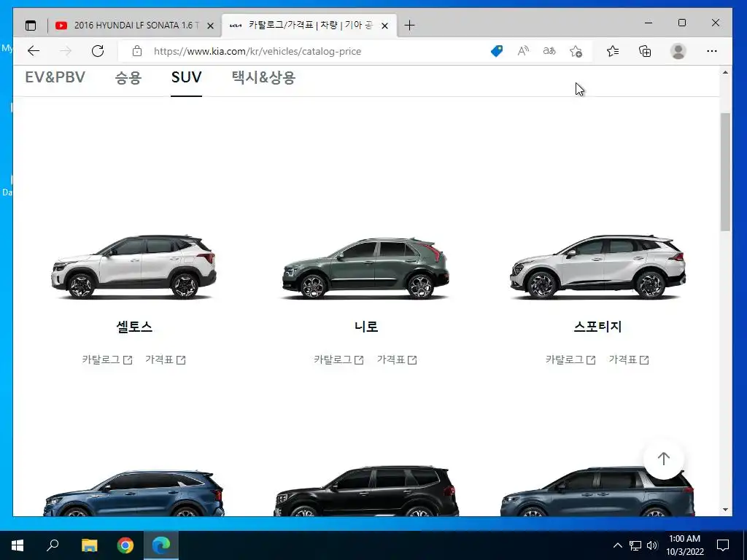Open the tab actions menu icon
The height and width of the screenshot is (560, 747).
coord(31,26)
